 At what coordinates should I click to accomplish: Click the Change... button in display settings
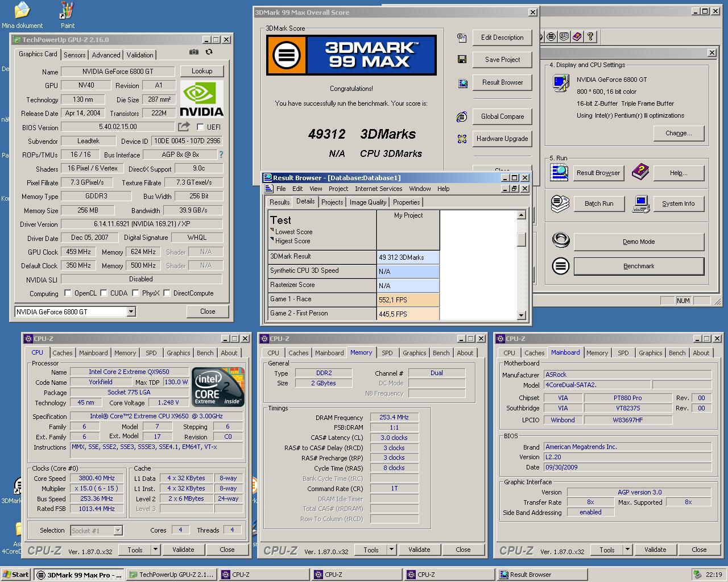click(679, 133)
